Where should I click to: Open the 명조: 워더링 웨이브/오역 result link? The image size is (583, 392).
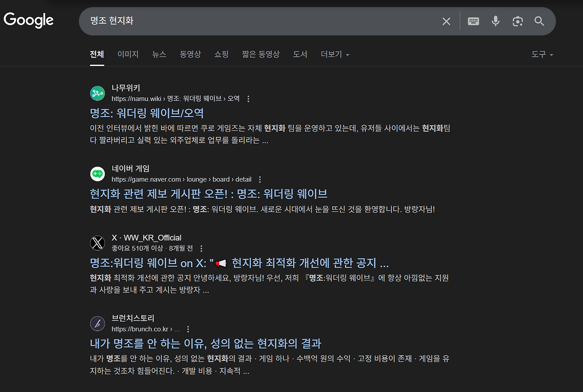coord(147,112)
